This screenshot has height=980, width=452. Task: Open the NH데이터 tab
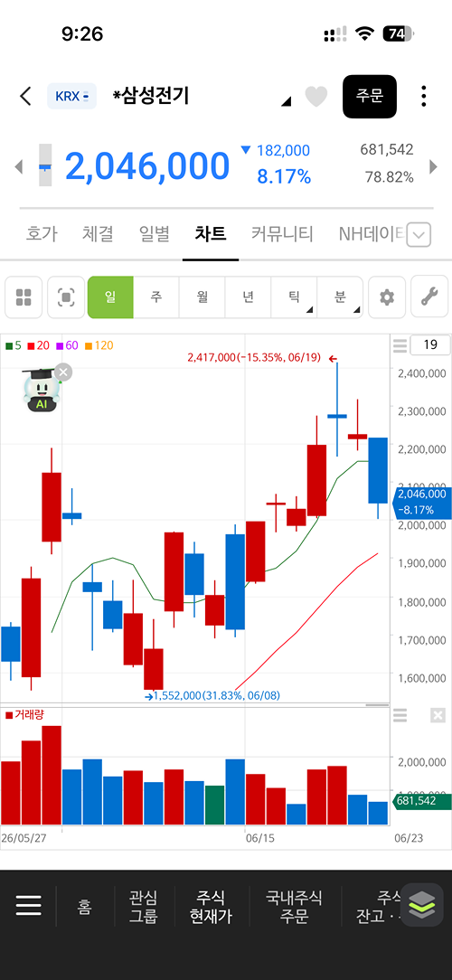coord(372,234)
